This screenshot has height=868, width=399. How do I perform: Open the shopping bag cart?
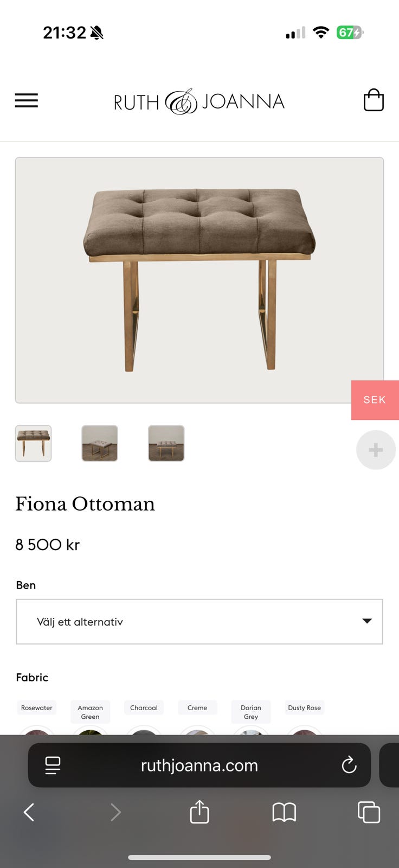coord(374,100)
